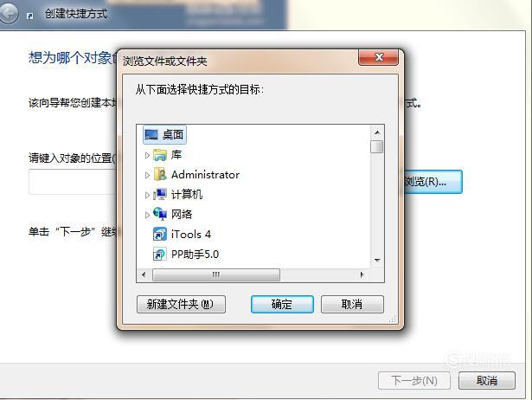Screen dimensions: 532x400
Task: Click the 库 library folder icon
Action: pos(160,155)
